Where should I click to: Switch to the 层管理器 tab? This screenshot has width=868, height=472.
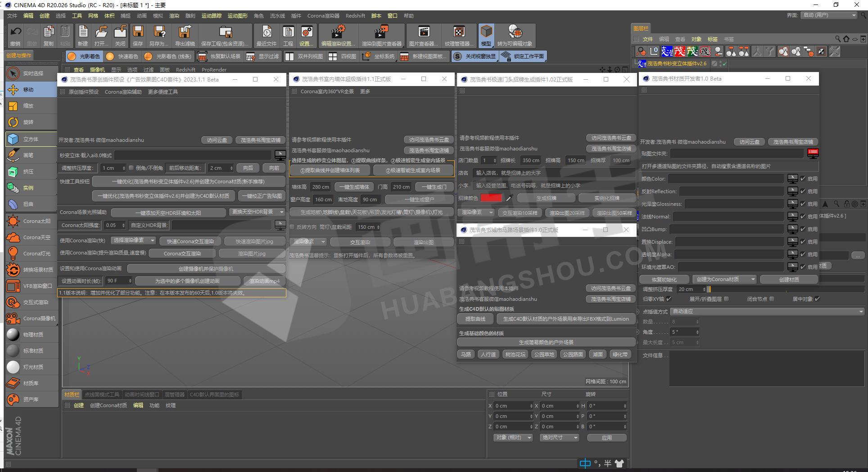174,395
